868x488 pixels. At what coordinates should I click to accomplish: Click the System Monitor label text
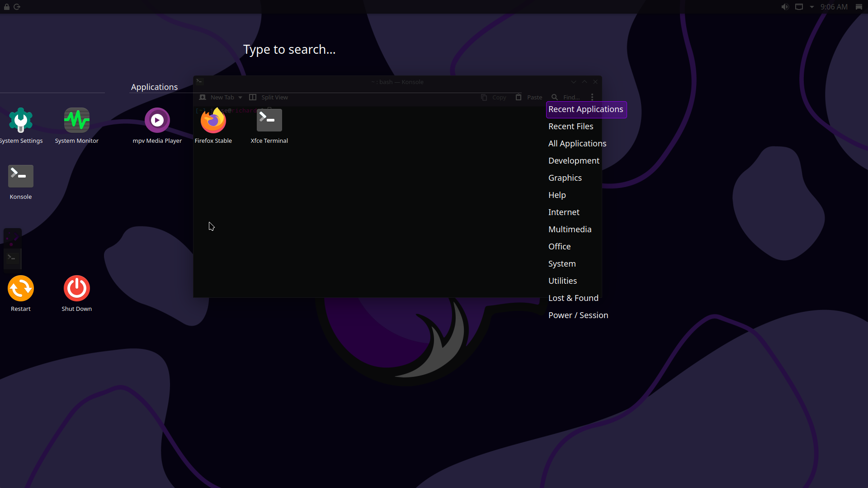[77, 141]
